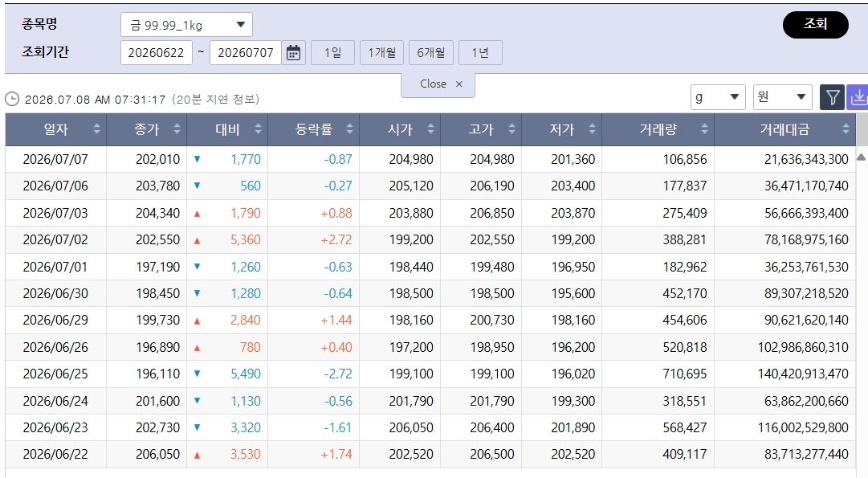Sort by 시가 column arrows
The height and width of the screenshot is (478, 868).
pyautogui.click(x=430, y=129)
